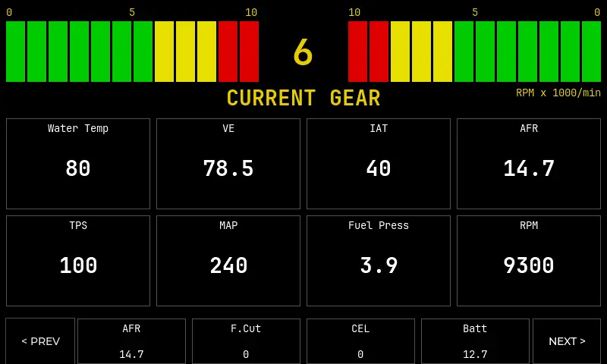
Task: Click the left scale's 5 marker
Action: [x=132, y=12]
